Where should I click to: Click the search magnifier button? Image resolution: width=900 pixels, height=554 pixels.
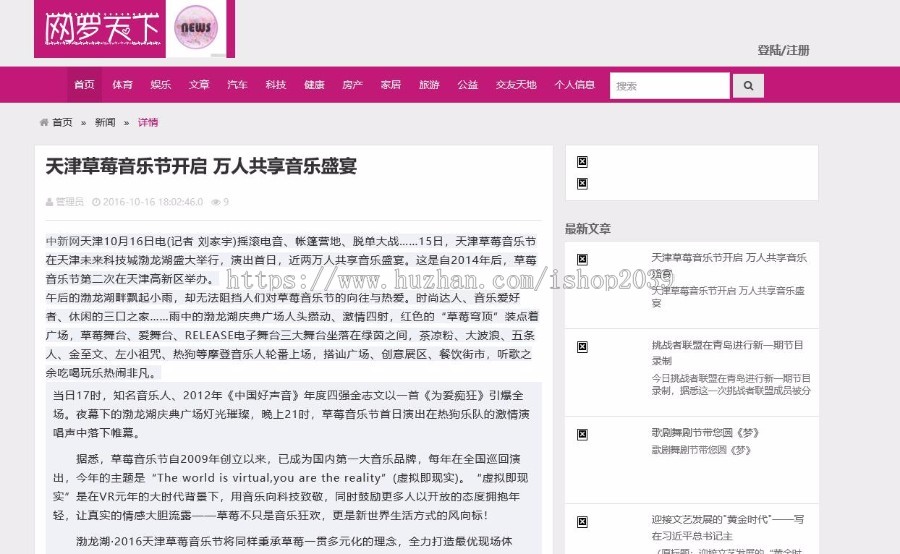pyautogui.click(x=748, y=86)
